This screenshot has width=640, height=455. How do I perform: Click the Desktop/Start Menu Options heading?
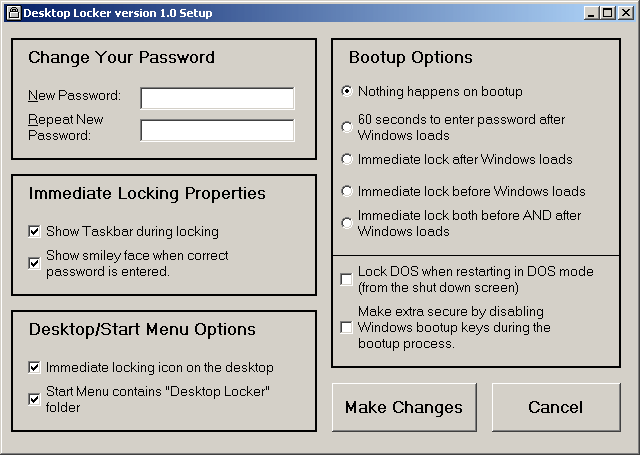click(142, 330)
